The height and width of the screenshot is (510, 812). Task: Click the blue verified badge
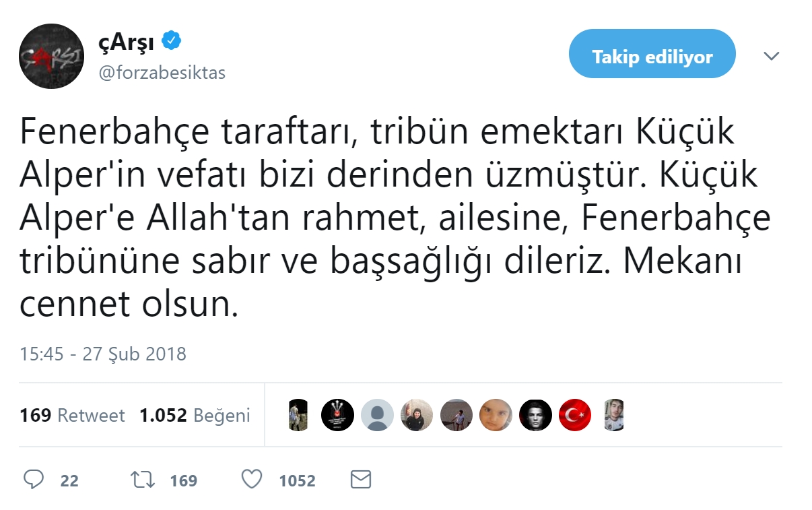pyautogui.click(x=172, y=42)
